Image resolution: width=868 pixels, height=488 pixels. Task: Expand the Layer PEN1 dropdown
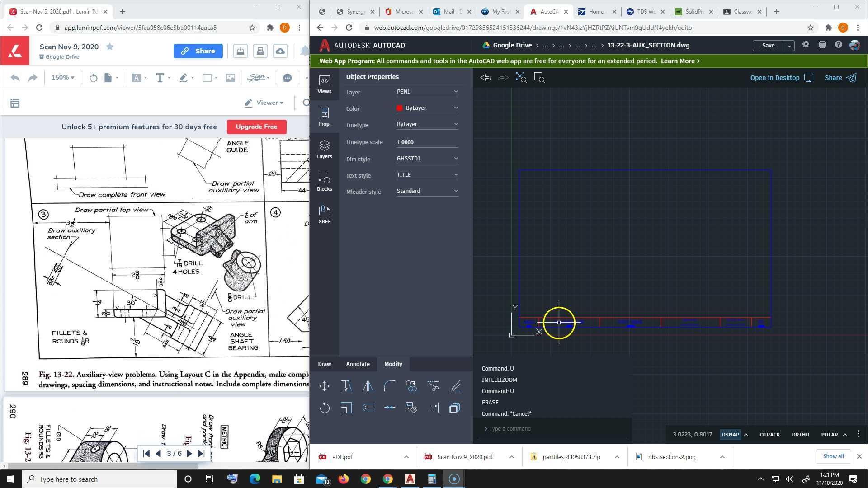click(x=427, y=92)
